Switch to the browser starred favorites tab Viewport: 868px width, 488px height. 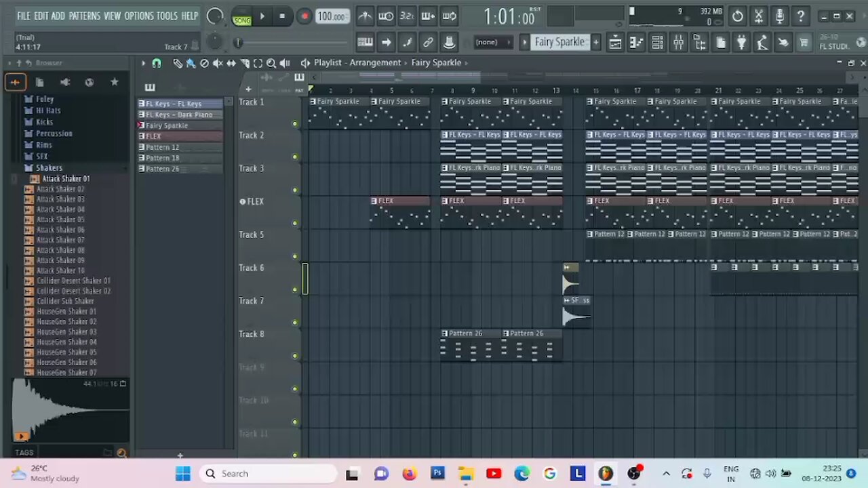pos(115,82)
